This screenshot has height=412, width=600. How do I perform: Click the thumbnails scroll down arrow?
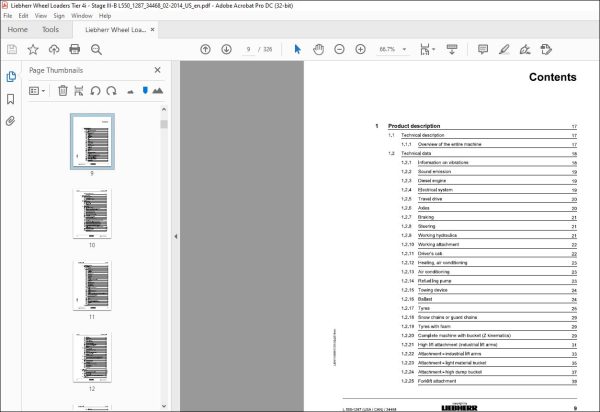coord(164,406)
